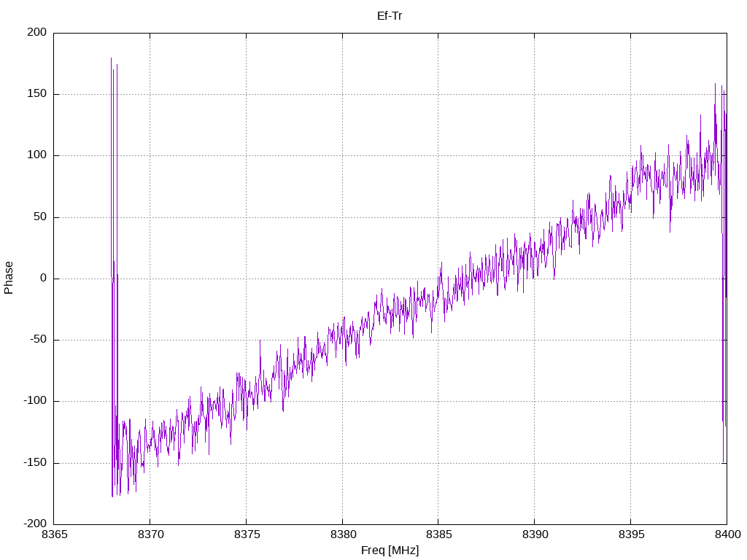The width and height of the screenshot is (747, 560).
Task: Click x-axis tick label 8400
Action: [x=727, y=534]
